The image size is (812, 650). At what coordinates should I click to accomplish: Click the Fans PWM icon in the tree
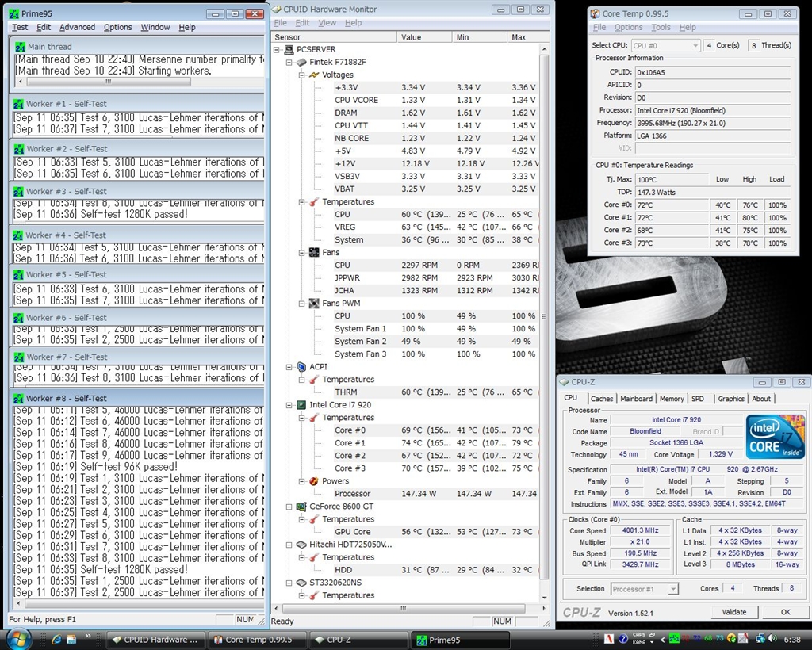(x=314, y=304)
